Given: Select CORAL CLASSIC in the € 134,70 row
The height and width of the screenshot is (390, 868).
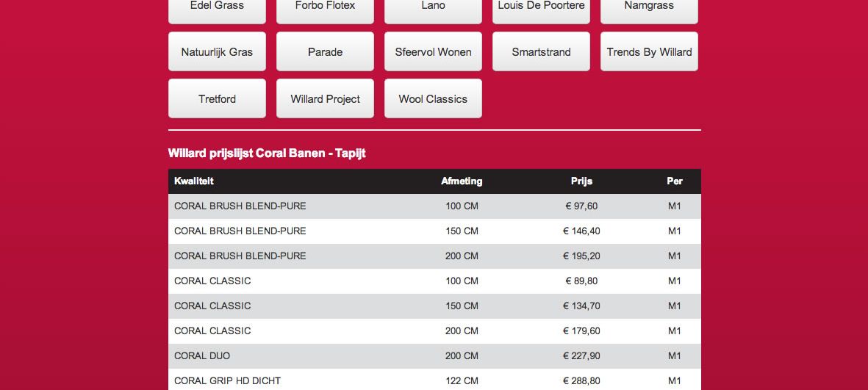Looking at the screenshot, I should [212, 306].
